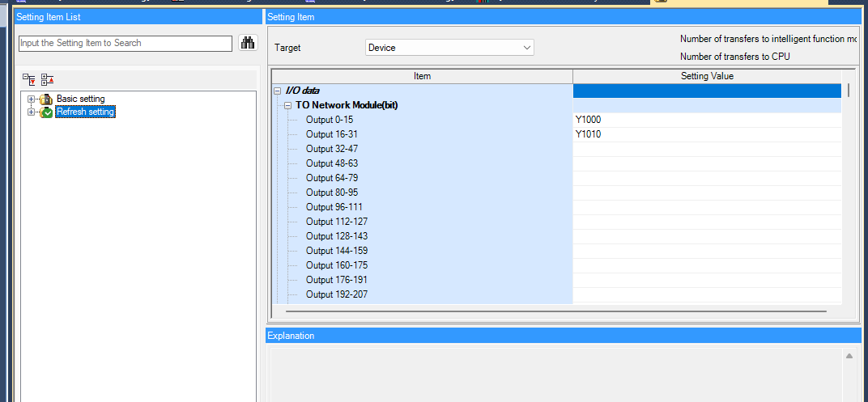
Task: Expand the Basic setting tree node
Action: tap(32, 99)
